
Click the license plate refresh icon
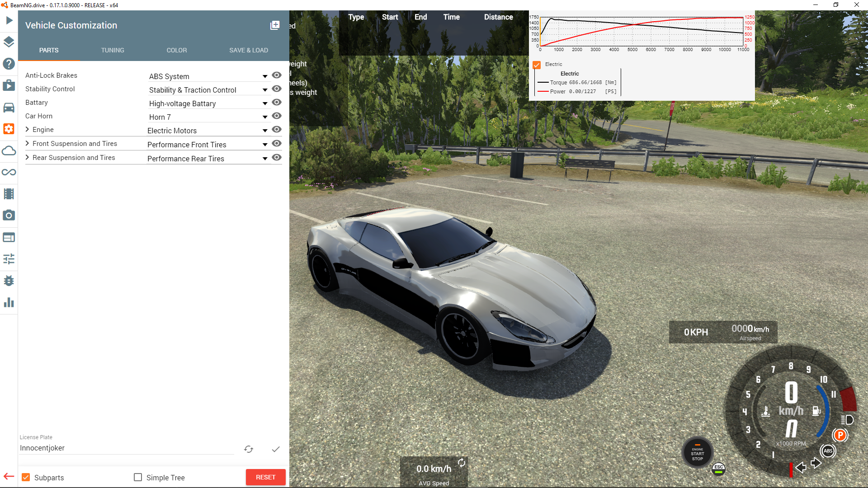coord(249,449)
